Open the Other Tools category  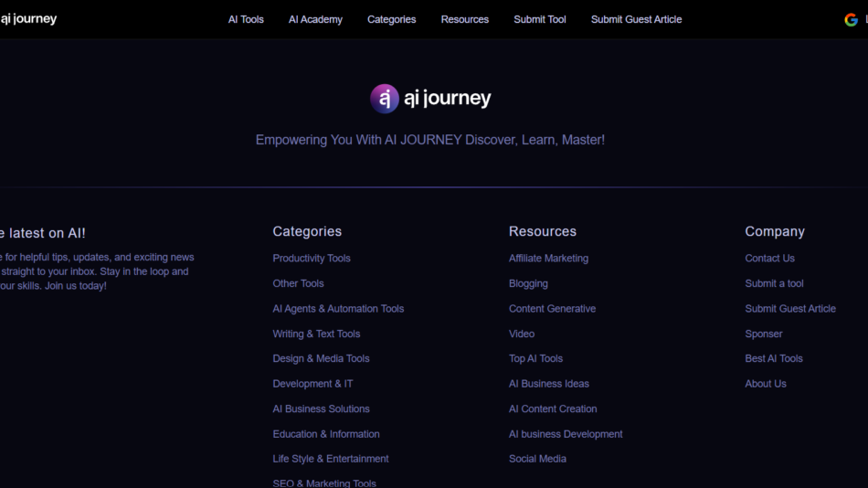pyautogui.click(x=298, y=283)
